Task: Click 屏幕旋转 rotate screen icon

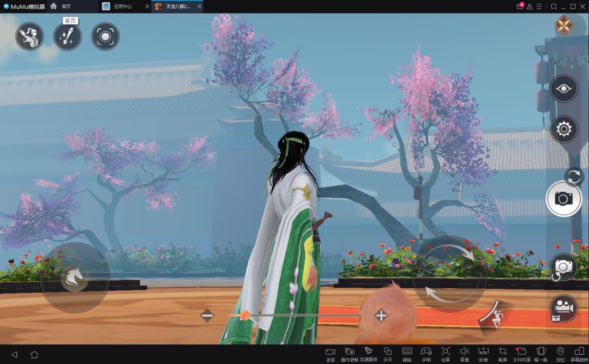Action: point(579,354)
